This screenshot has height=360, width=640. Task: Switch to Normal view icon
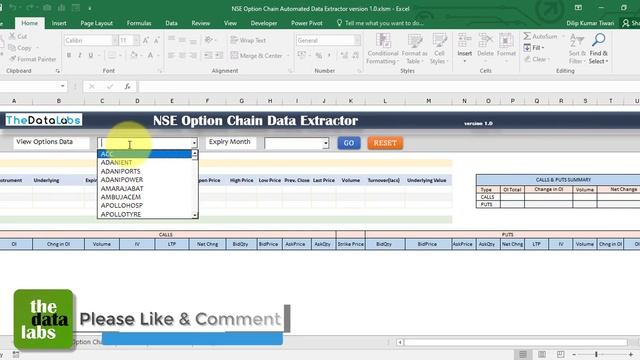point(523,354)
